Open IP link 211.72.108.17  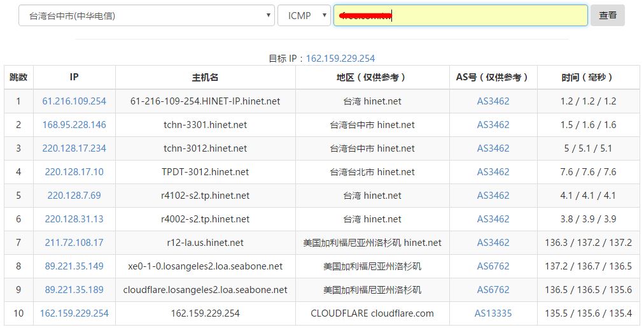74,243
